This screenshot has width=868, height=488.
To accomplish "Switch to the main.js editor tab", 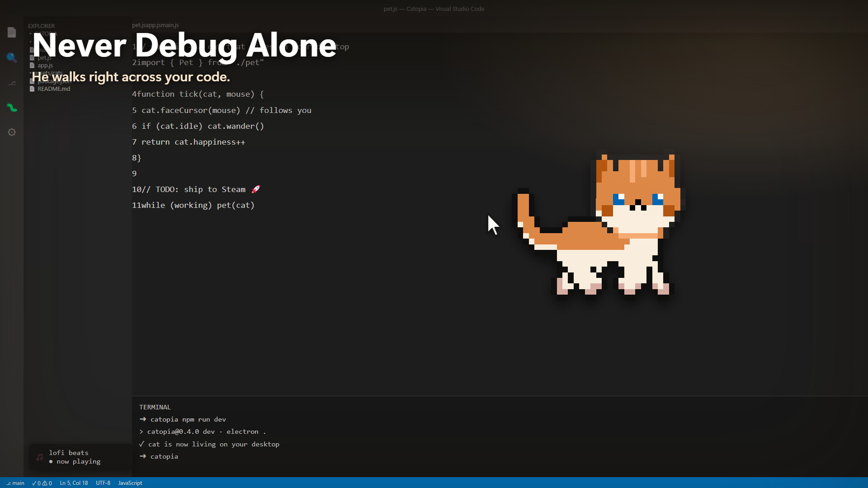I will click(169, 25).
